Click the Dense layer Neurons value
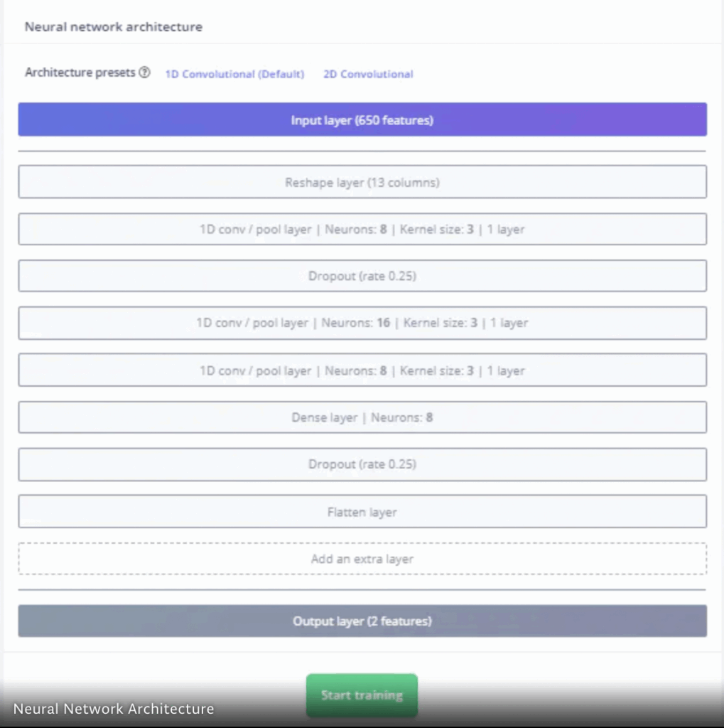This screenshot has height=728, width=724. pyautogui.click(x=429, y=417)
